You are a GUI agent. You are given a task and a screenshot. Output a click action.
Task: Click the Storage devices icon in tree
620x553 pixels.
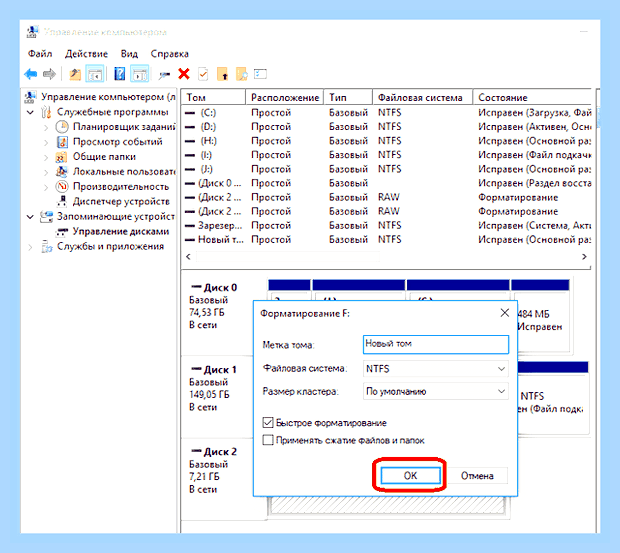(x=47, y=217)
